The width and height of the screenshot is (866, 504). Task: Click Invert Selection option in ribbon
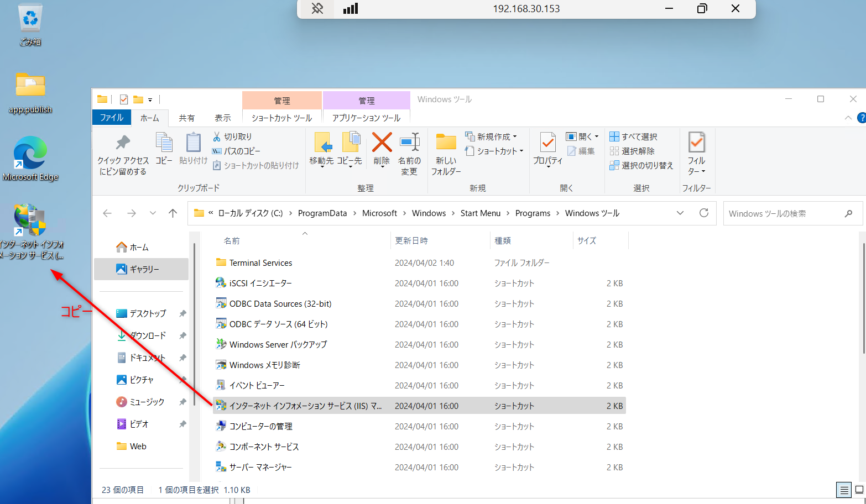tap(641, 165)
